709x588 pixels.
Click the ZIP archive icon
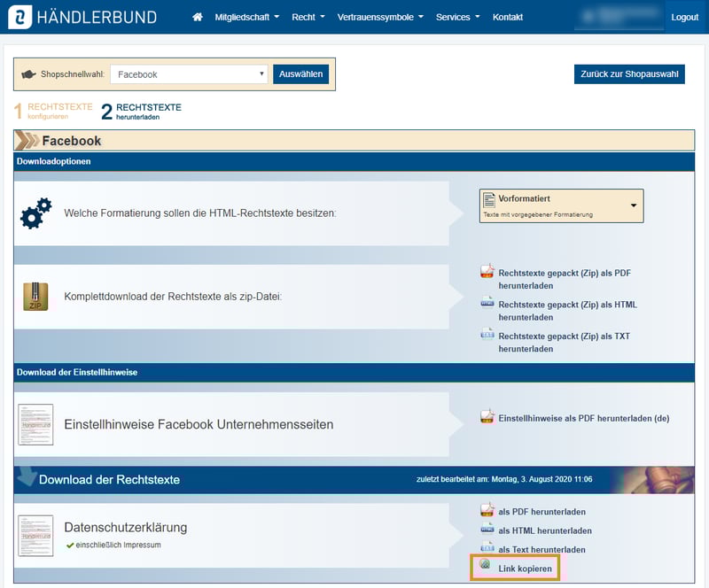pyautogui.click(x=35, y=297)
